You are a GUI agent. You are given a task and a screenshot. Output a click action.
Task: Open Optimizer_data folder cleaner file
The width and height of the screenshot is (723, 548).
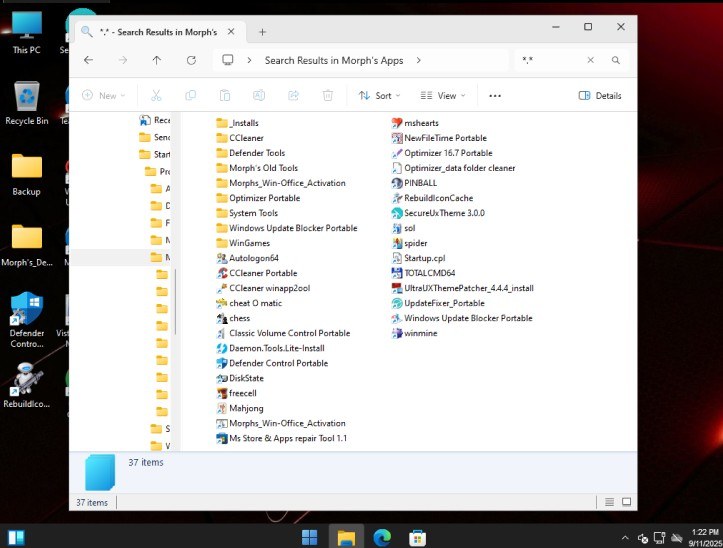click(x=453, y=168)
